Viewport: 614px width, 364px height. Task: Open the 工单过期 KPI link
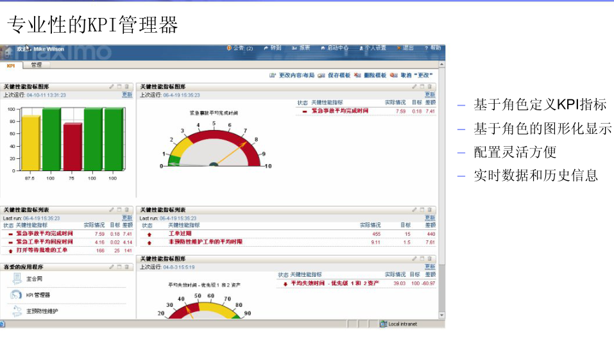(x=180, y=234)
